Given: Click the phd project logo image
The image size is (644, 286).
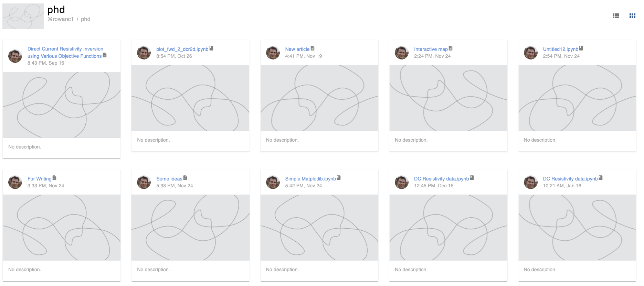Looking at the screenshot, I should [23, 16].
